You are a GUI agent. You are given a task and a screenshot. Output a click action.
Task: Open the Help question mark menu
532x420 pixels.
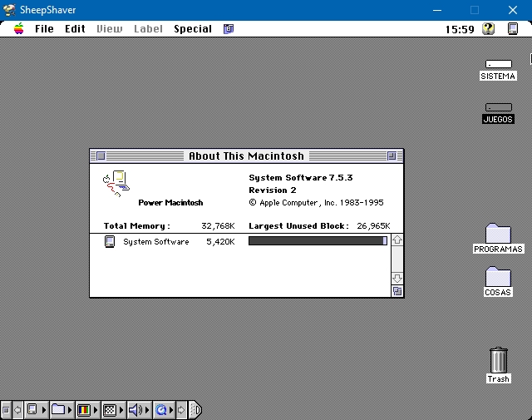[x=488, y=29]
